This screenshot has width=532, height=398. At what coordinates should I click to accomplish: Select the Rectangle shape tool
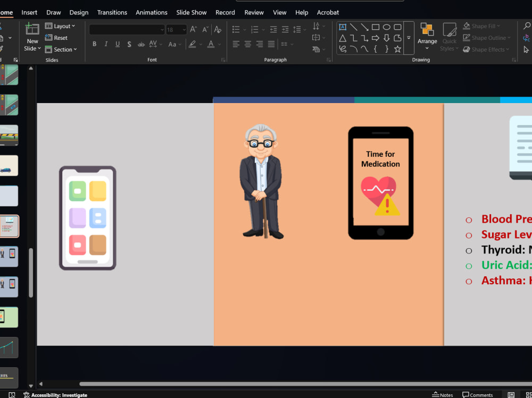click(376, 27)
